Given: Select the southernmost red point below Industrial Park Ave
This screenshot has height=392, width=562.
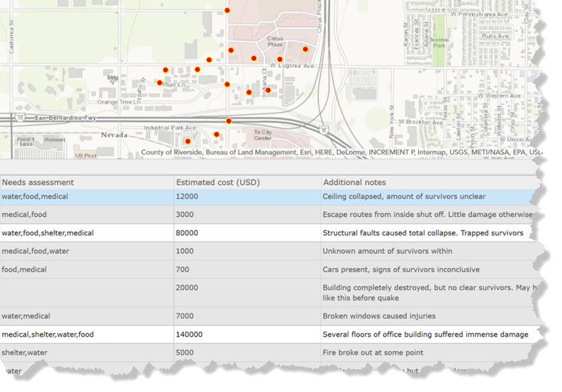Looking at the screenshot, I should (x=187, y=141).
